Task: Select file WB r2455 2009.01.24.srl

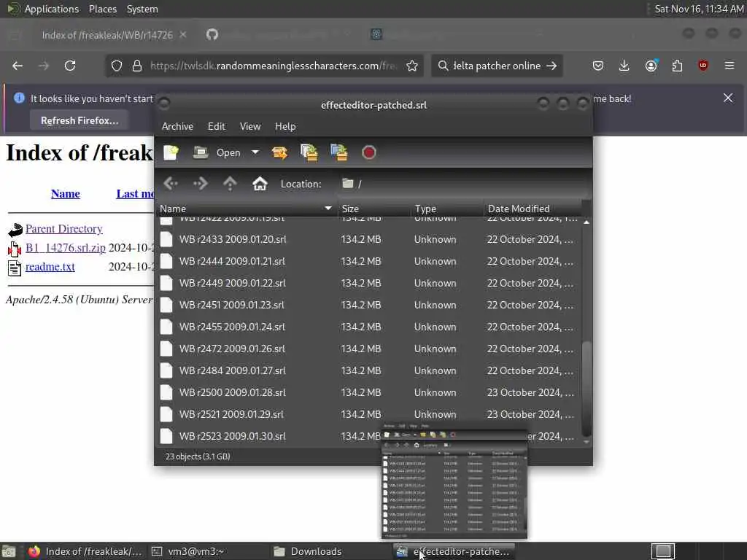Action: (368, 327)
